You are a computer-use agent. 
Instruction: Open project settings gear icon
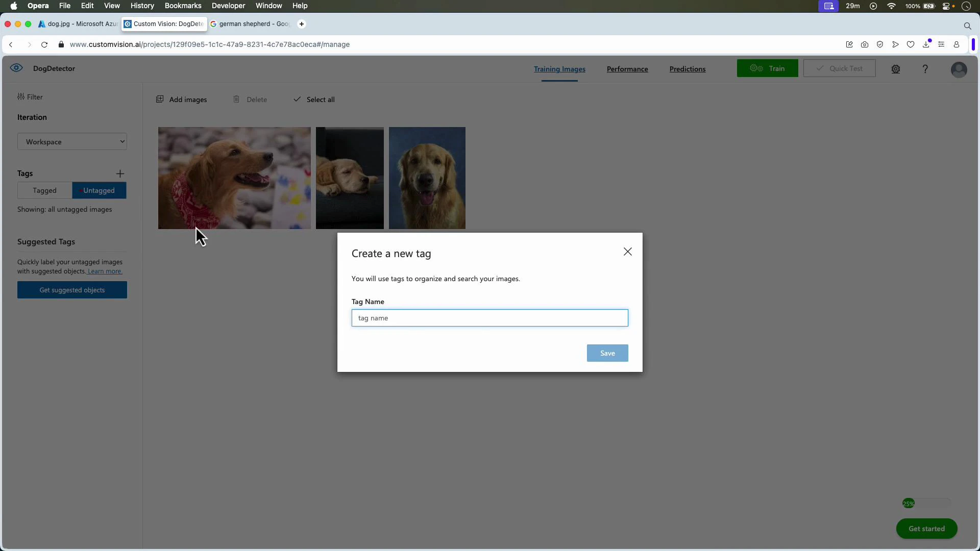895,69
